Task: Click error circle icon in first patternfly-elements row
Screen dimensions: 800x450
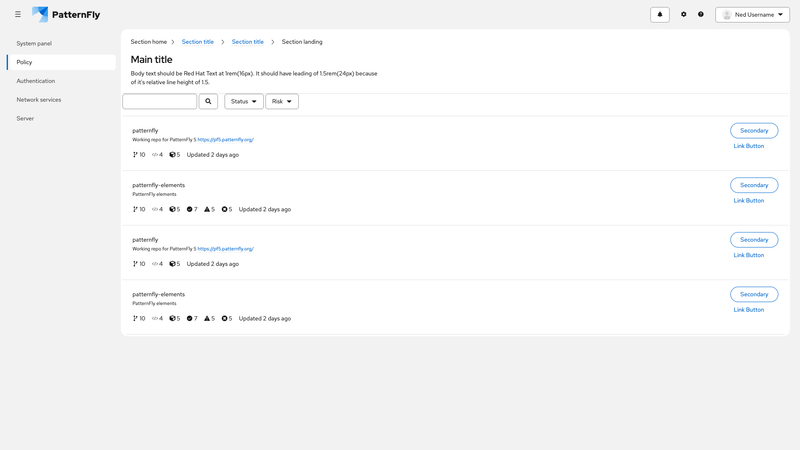Action: [224, 209]
